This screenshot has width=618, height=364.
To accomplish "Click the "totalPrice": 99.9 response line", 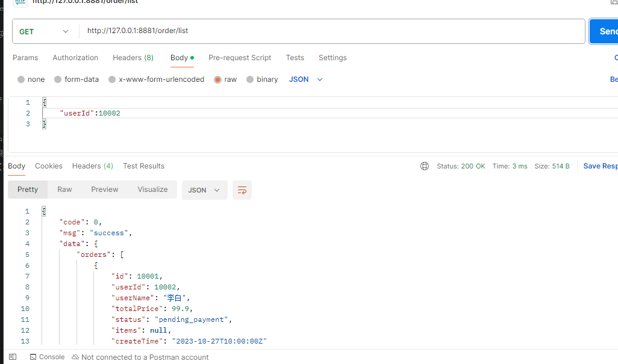I will 152,309.
